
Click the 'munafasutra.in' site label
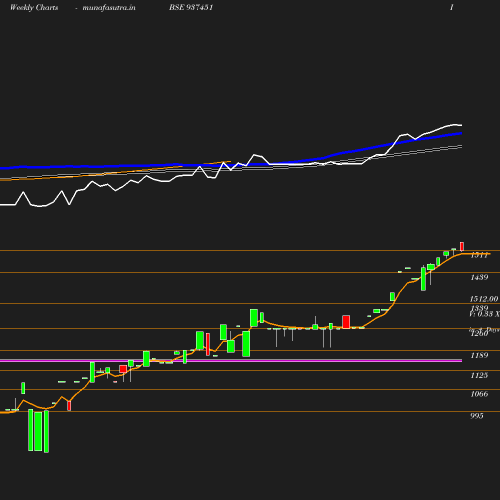(x=109, y=7)
